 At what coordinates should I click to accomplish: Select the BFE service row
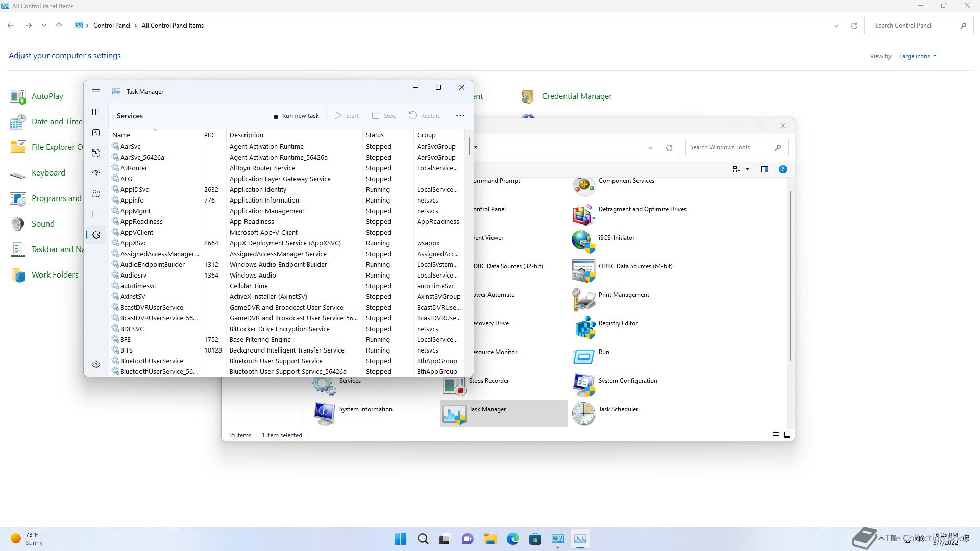(287, 339)
